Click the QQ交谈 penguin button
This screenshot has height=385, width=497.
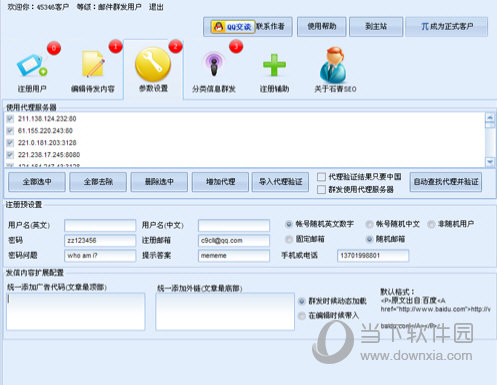pos(233,27)
